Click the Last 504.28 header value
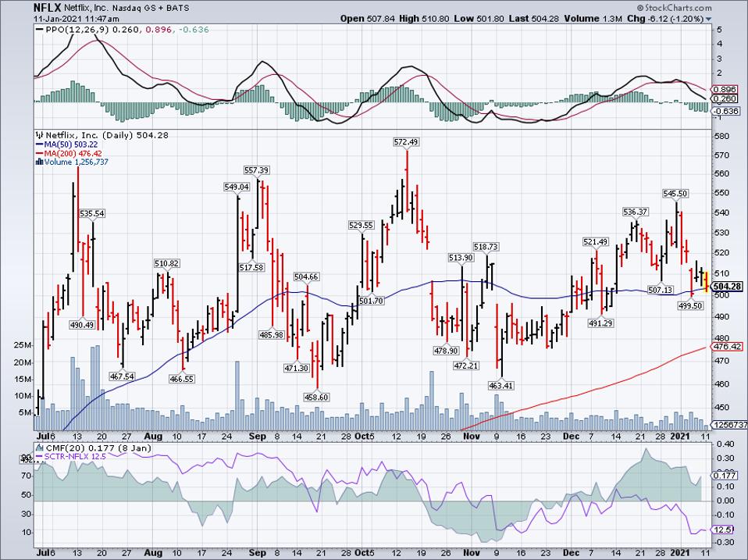The image size is (748, 560). (534, 19)
